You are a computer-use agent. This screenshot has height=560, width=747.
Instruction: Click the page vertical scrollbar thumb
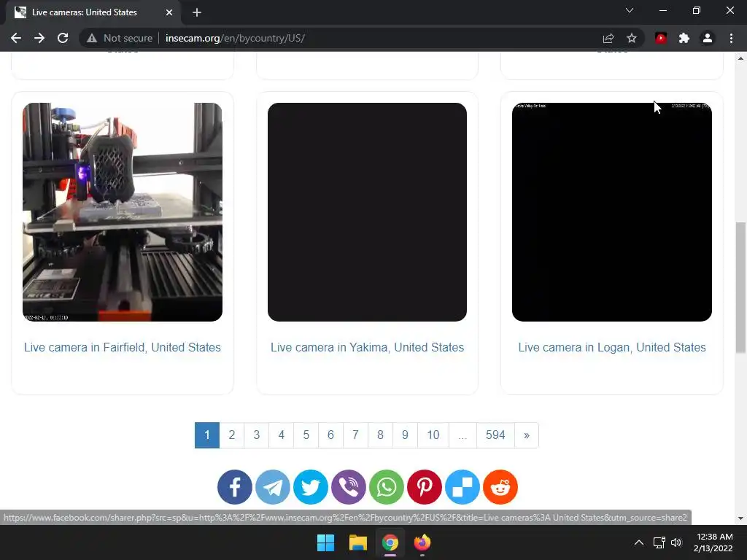[740, 287]
